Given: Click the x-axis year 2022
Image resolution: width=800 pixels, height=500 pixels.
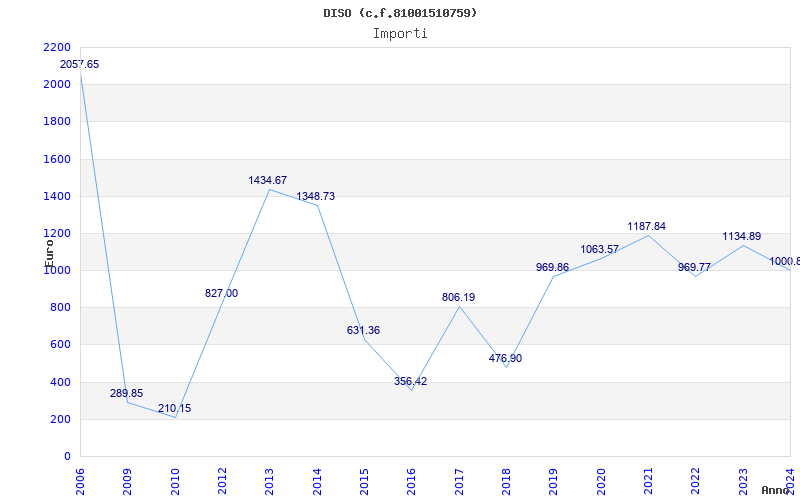Looking at the screenshot, I should point(695,481).
